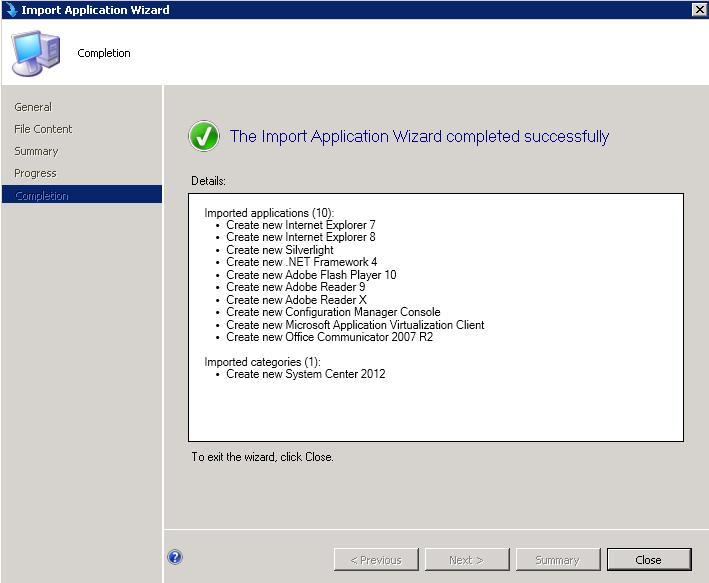Viewport: 709px width, 583px height.
Task: Select the File Content step in sidebar
Action: point(43,129)
